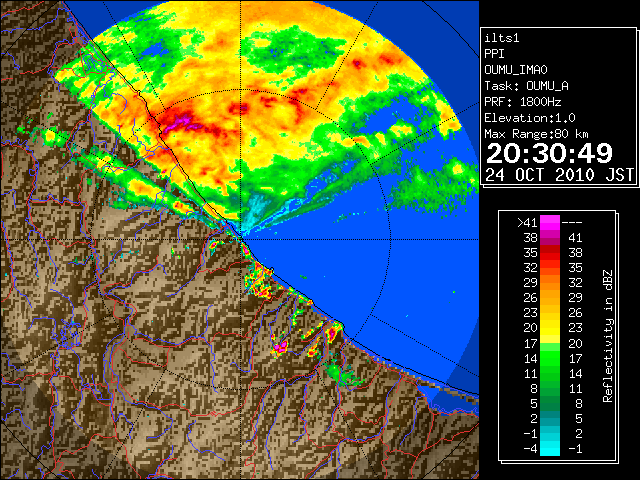This screenshot has width=640, height=480.
Task: Pick the orange band between 29 and 32
Action: click(x=550, y=282)
